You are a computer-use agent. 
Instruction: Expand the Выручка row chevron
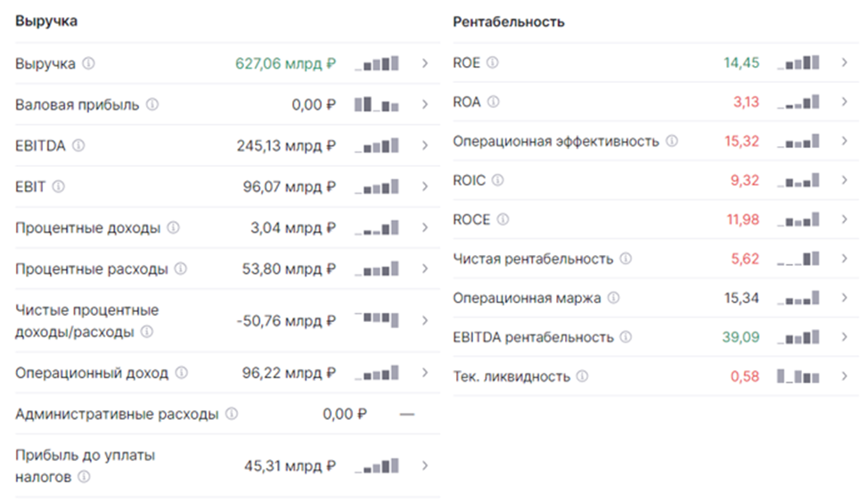pos(424,63)
